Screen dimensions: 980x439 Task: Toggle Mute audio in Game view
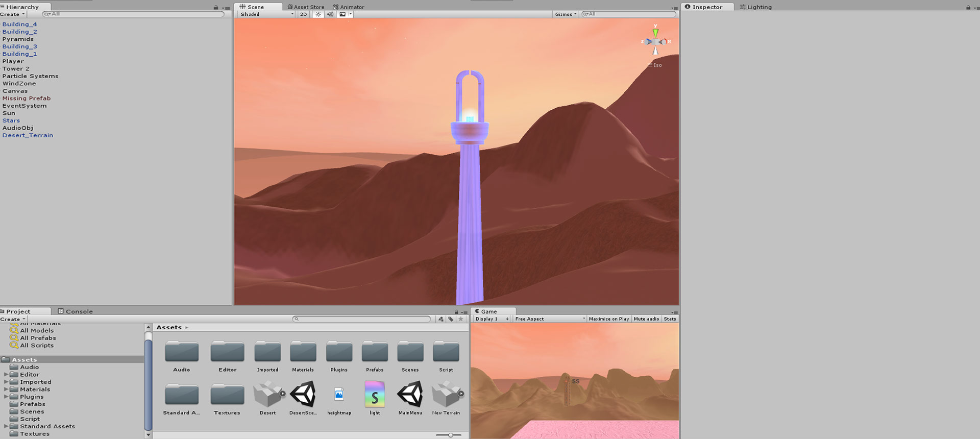point(646,319)
